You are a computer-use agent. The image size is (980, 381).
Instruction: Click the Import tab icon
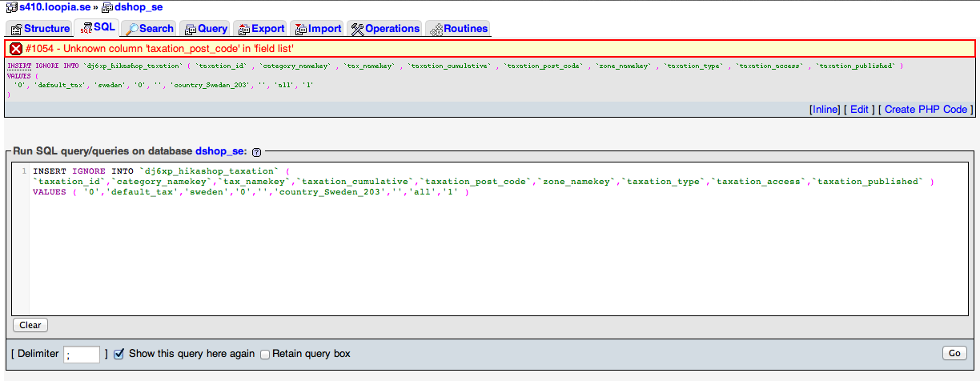click(x=300, y=29)
